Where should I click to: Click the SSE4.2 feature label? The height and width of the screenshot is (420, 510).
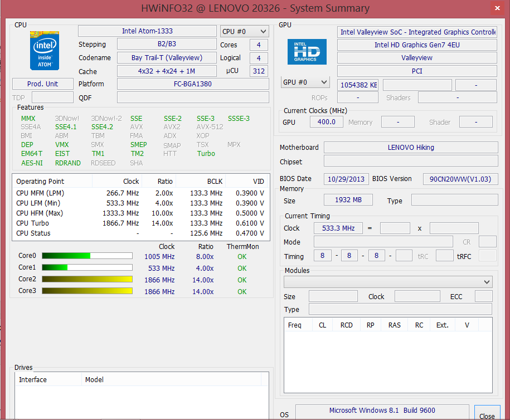tap(102, 127)
